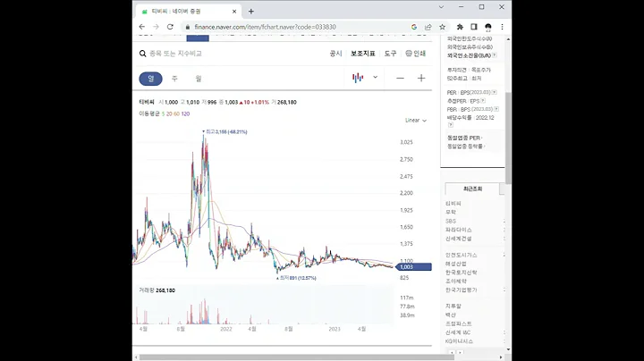This screenshot has height=361, width=644.
Task: Click help icon next to 추정PER EPS
Action: [x=483, y=100]
